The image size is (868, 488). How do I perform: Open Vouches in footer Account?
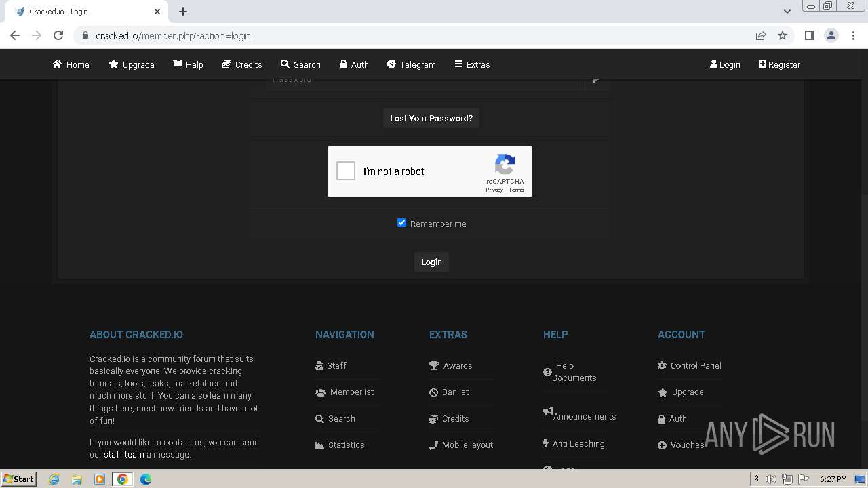click(x=681, y=445)
